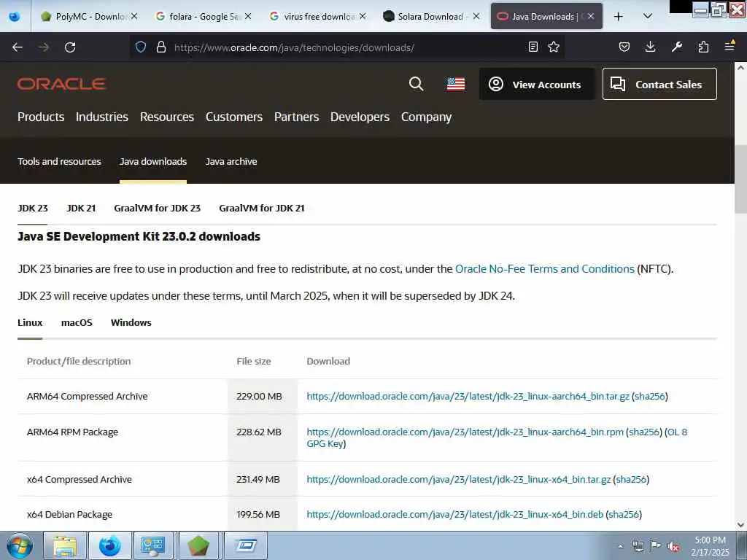Image resolution: width=747 pixels, height=560 pixels.
Task: Go back with the browser back arrow
Action: pyautogui.click(x=18, y=47)
